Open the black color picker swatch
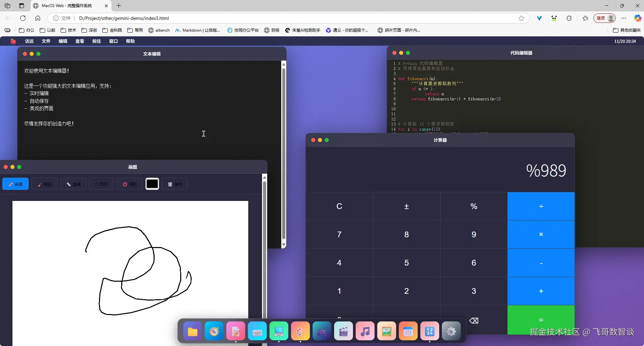 [152, 184]
